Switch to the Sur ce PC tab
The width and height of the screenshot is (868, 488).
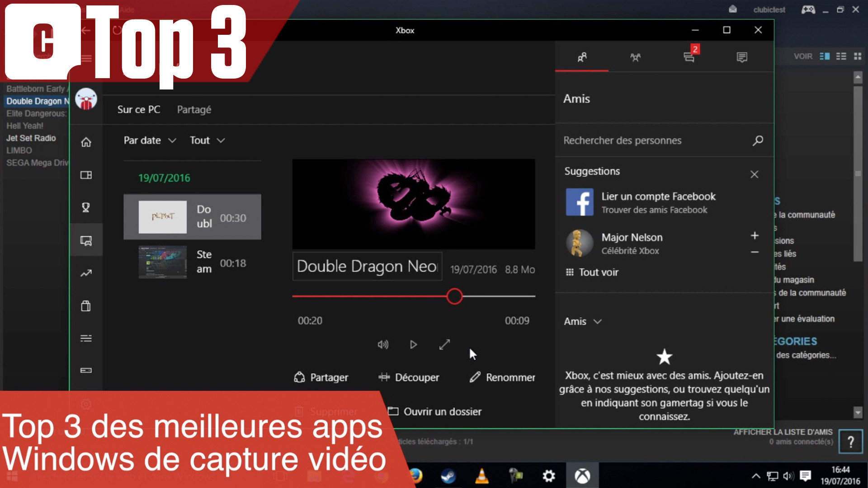click(138, 109)
